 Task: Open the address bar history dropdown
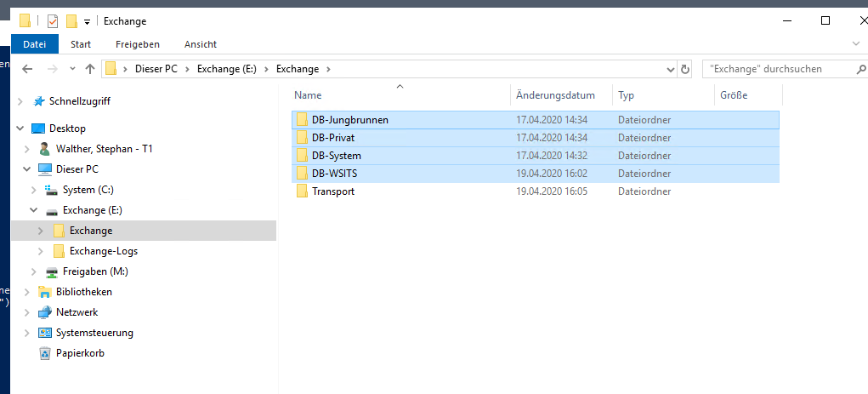671,70
